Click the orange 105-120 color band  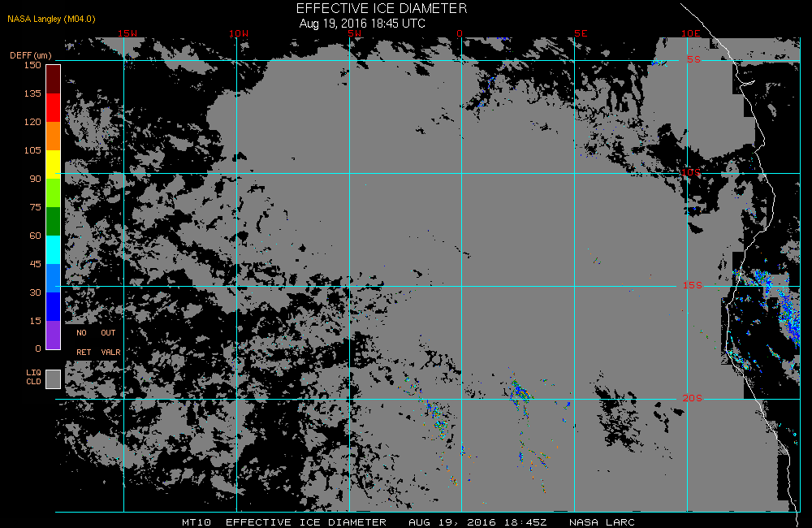[x=54, y=136]
